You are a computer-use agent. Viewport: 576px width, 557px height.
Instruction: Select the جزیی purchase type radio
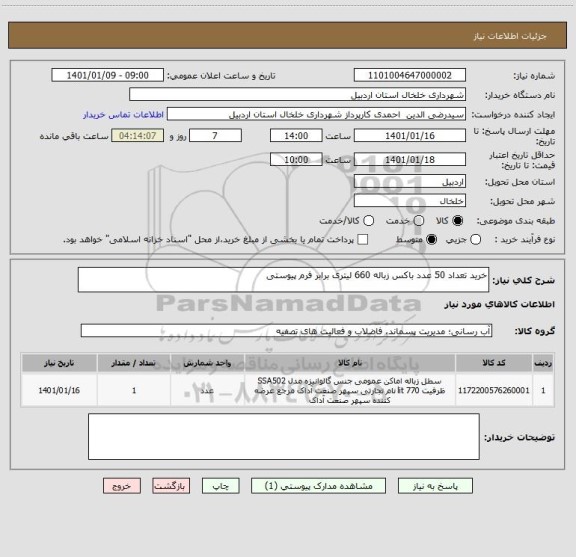pyautogui.click(x=476, y=240)
